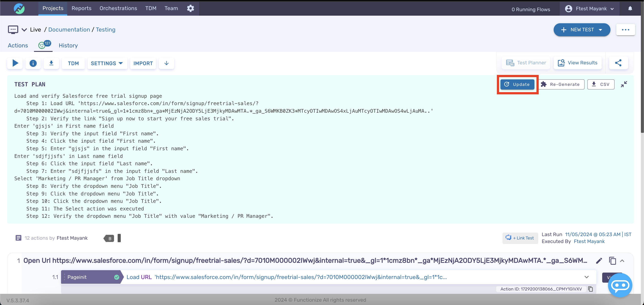This screenshot has height=305, width=644.
Task: Expand the Live environment chevron
Action: (x=24, y=30)
